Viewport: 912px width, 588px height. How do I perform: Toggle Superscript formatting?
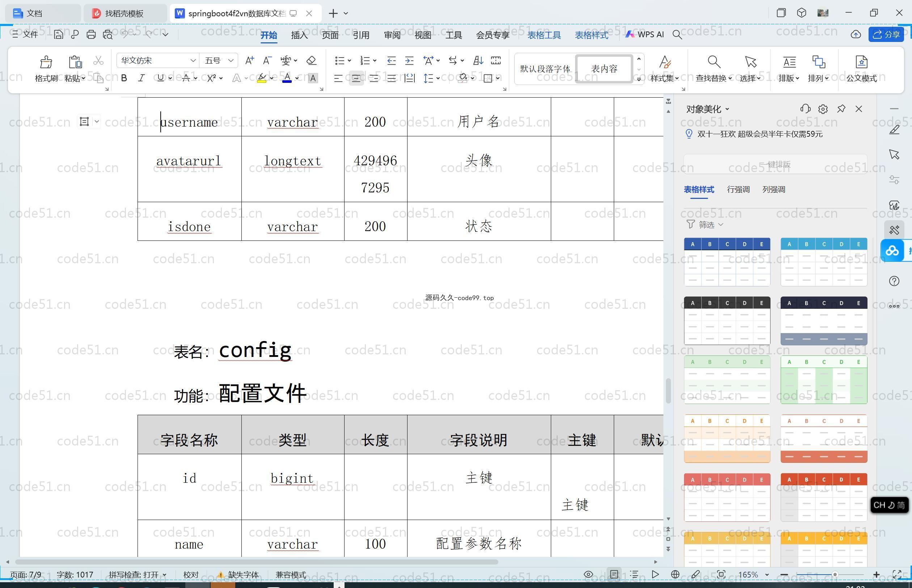212,78
